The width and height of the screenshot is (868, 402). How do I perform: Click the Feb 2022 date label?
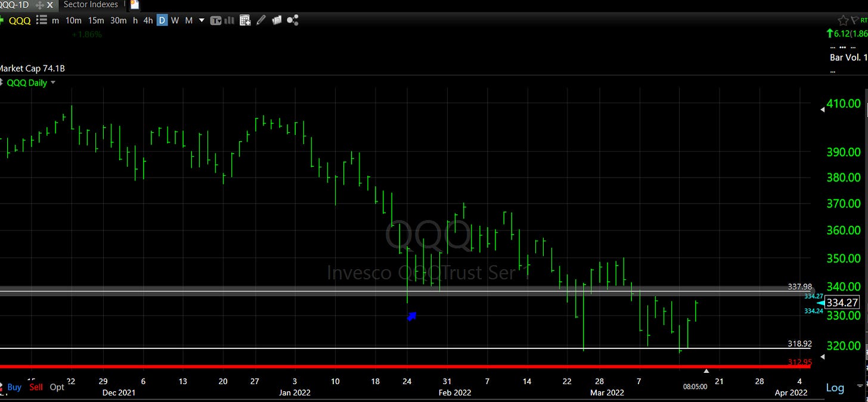455,392
